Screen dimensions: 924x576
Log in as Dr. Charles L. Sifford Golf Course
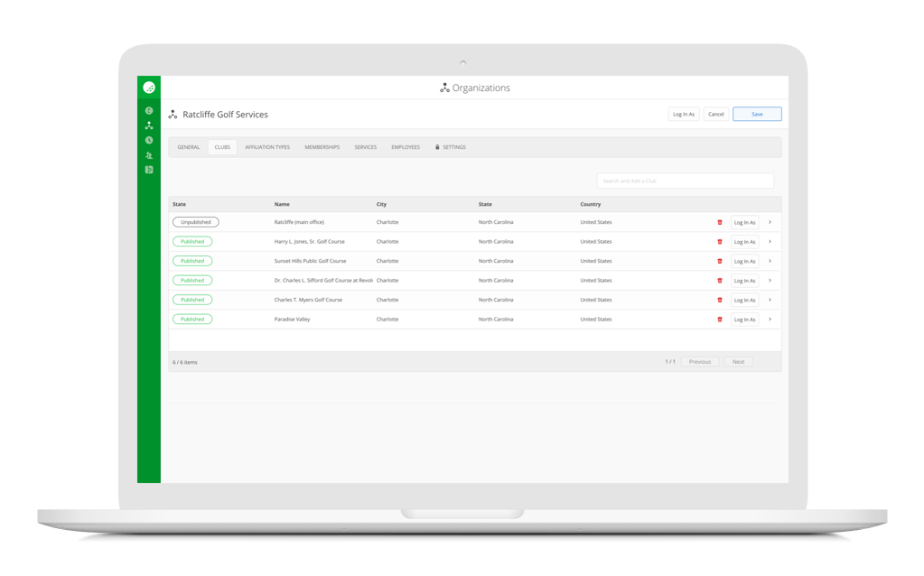pos(745,281)
